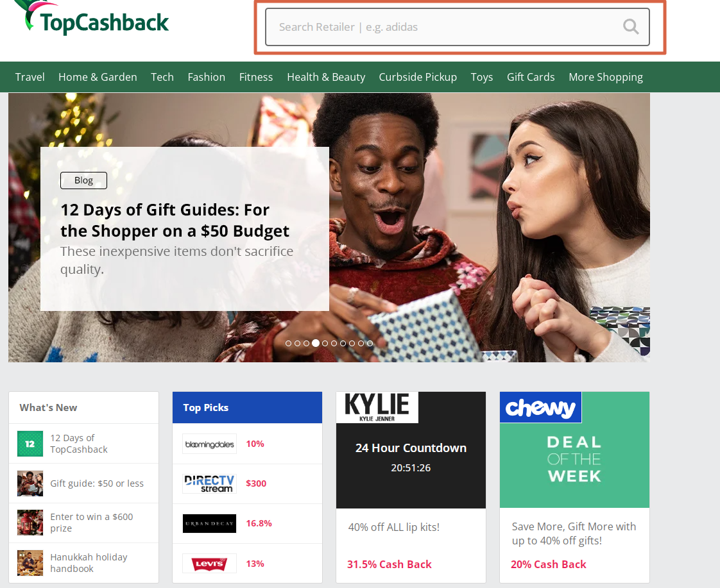The width and height of the screenshot is (720, 588).
Task: Open the 12 Days of TopCashback thumbnail
Action: tap(30, 444)
